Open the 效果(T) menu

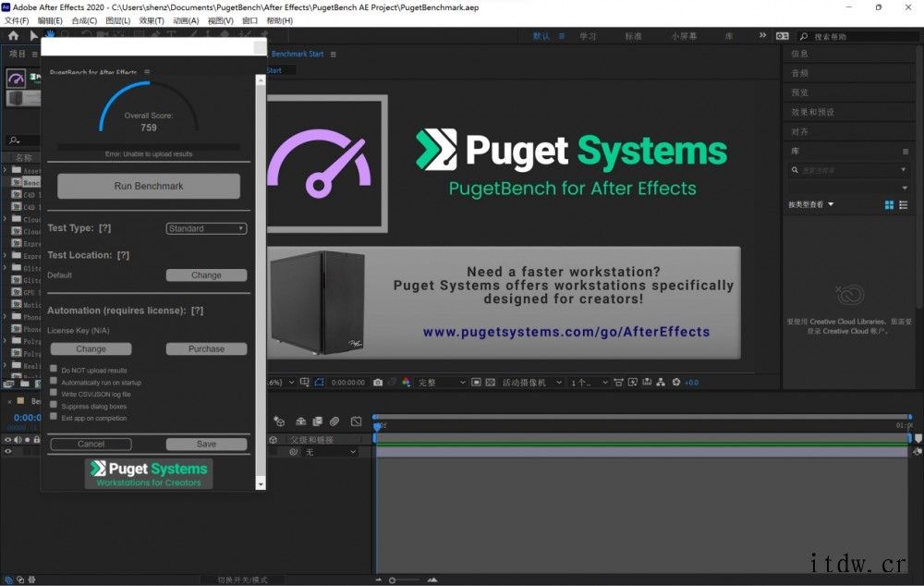point(152,20)
